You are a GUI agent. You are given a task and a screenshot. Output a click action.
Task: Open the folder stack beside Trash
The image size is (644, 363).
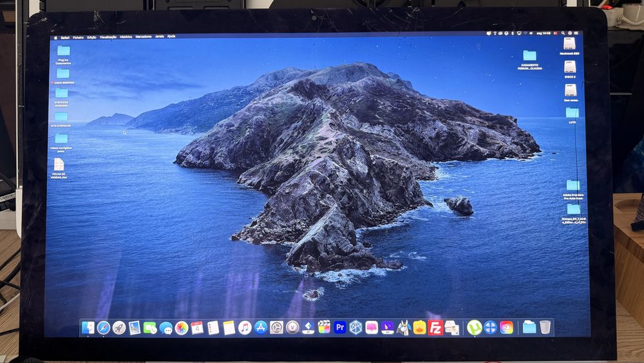[x=529, y=328]
